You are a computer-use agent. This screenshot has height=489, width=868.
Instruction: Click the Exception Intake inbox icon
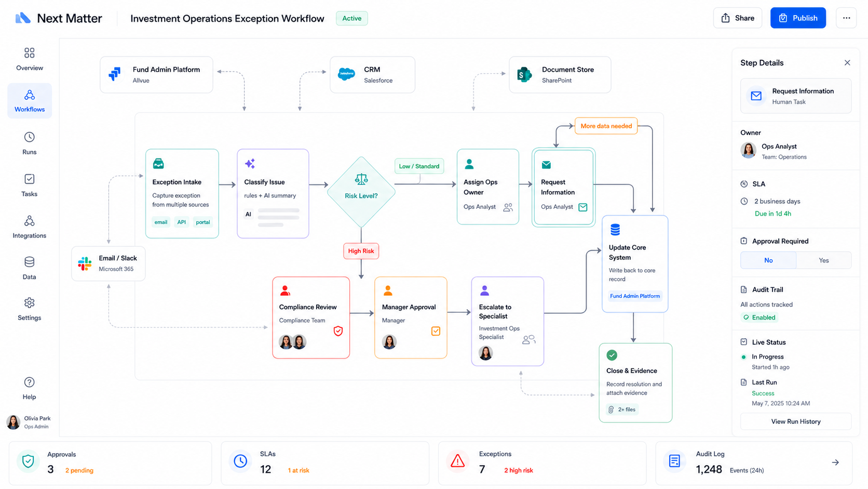point(158,164)
